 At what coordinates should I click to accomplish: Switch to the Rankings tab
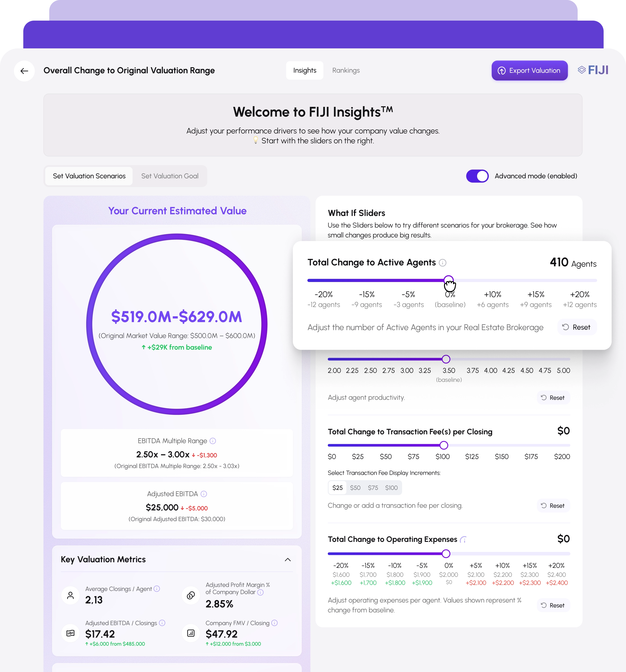tap(346, 70)
